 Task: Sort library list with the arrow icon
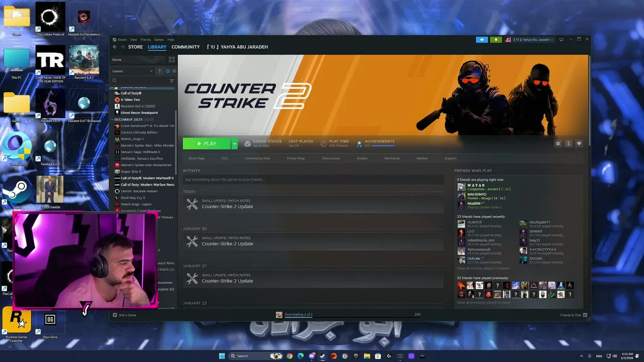pos(160,71)
